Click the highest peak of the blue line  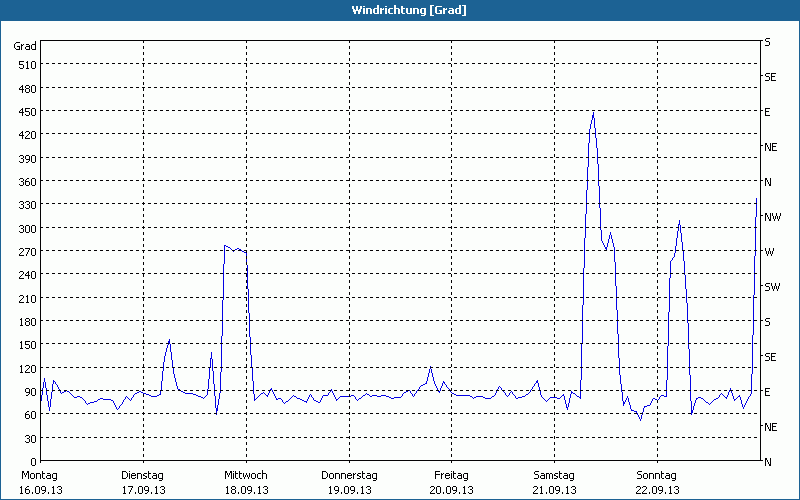593,112
